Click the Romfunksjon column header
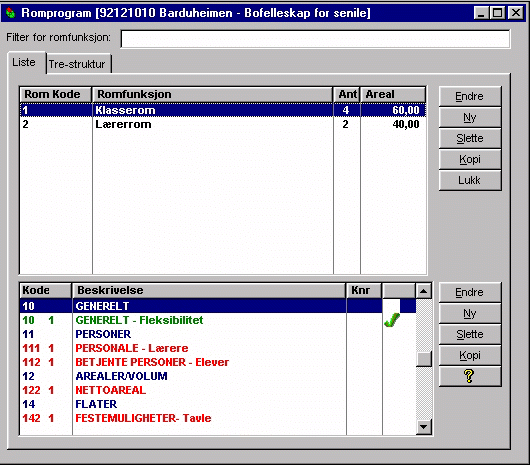The width and height of the screenshot is (530, 465). click(x=213, y=94)
